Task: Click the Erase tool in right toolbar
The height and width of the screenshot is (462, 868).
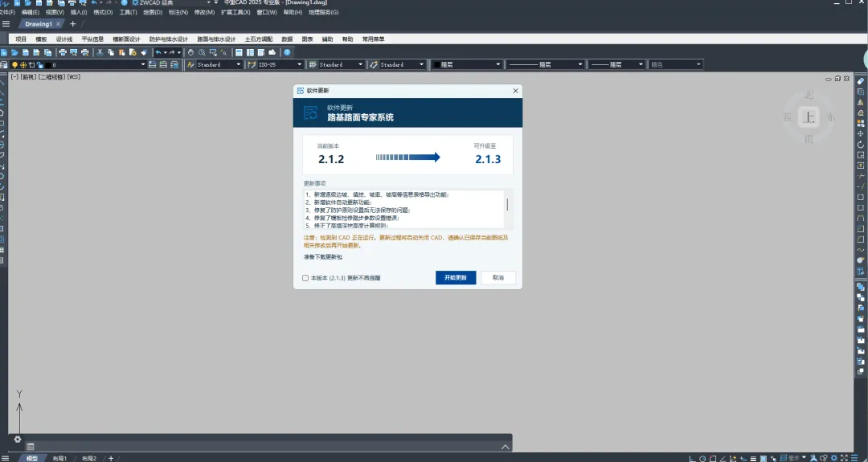Action: click(860, 81)
